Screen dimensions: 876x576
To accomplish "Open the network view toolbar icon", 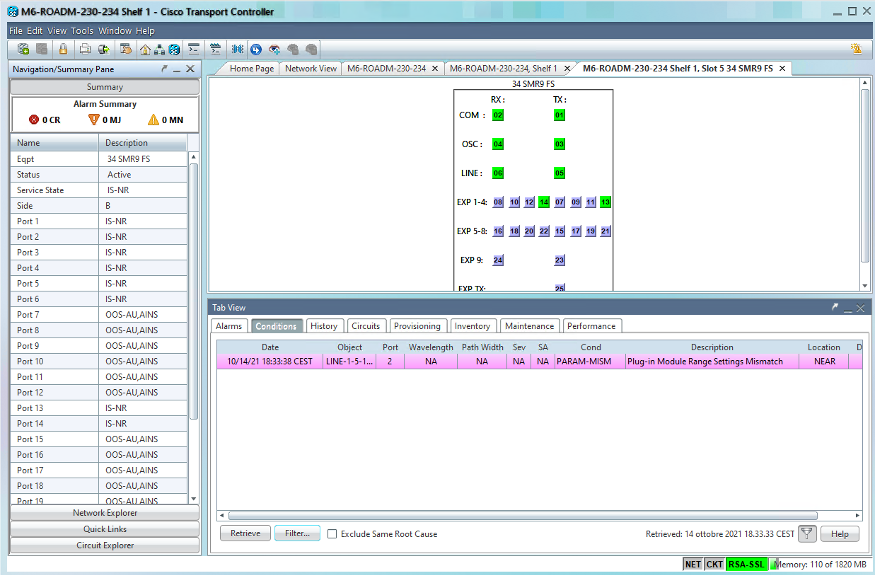I will [x=160, y=50].
